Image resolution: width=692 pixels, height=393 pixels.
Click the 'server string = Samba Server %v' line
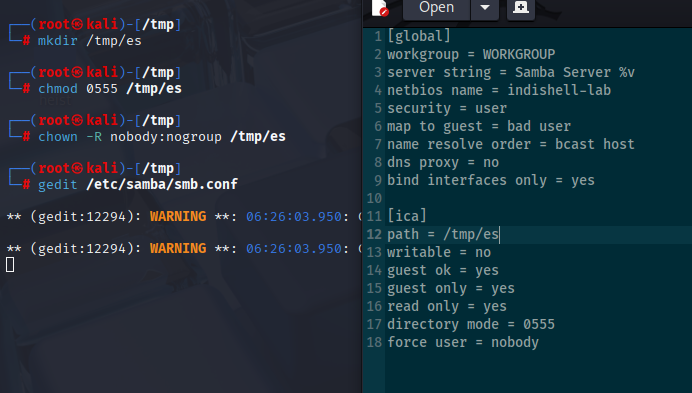pos(511,72)
